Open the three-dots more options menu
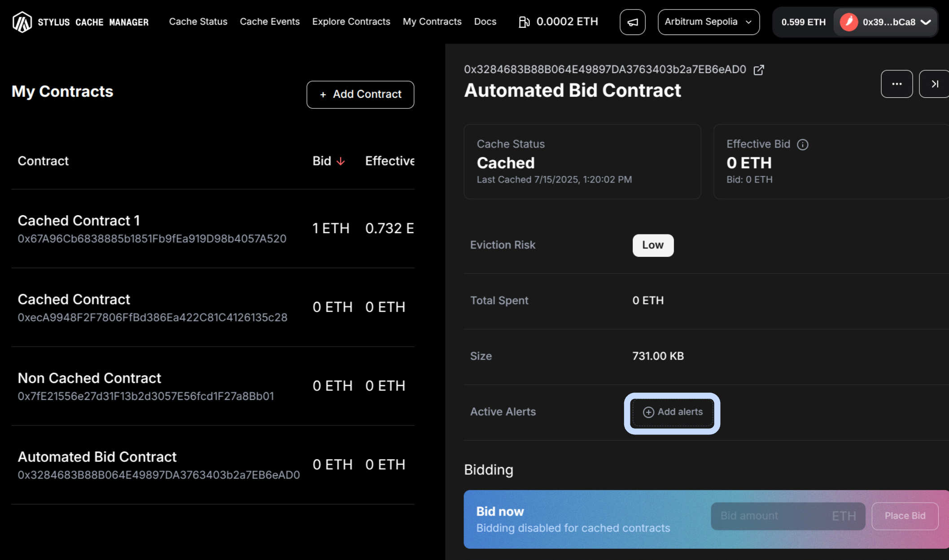This screenshot has height=560, width=949. [x=897, y=84]
